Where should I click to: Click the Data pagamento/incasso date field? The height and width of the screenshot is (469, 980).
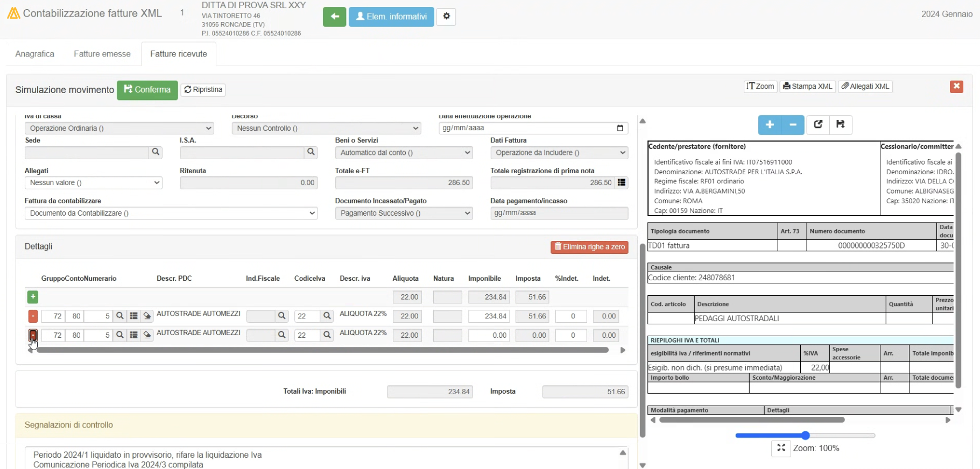point(559,213)
